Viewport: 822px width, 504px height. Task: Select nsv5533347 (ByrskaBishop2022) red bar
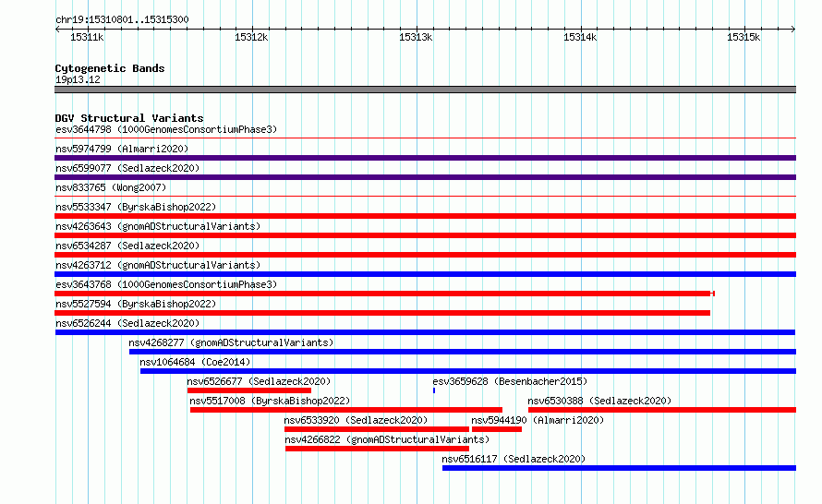coord(425,216)
